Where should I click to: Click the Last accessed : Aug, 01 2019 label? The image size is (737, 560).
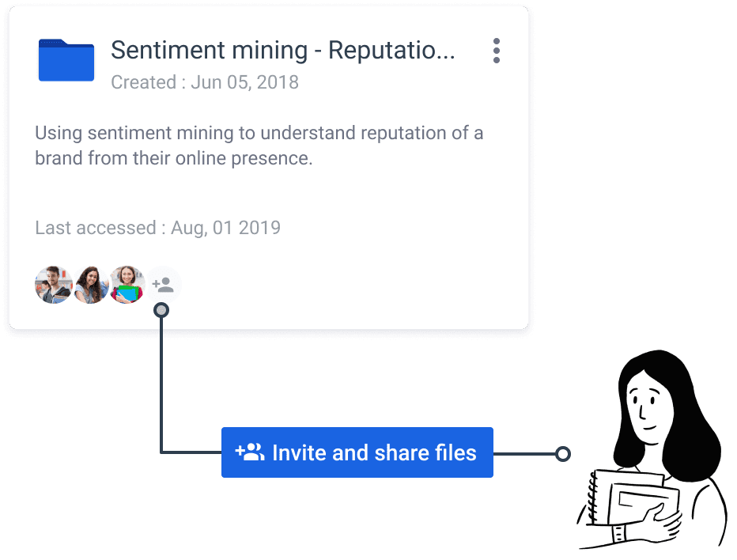(x=157, y=228)
